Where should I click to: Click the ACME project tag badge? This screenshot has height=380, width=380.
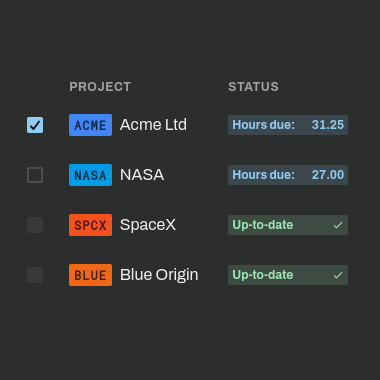tap(90, 125)
